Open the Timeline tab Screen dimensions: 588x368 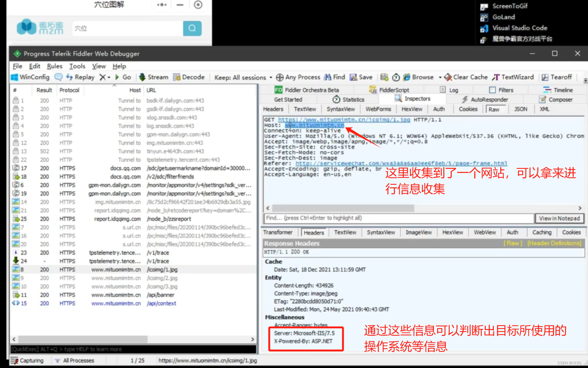[558, 90]
